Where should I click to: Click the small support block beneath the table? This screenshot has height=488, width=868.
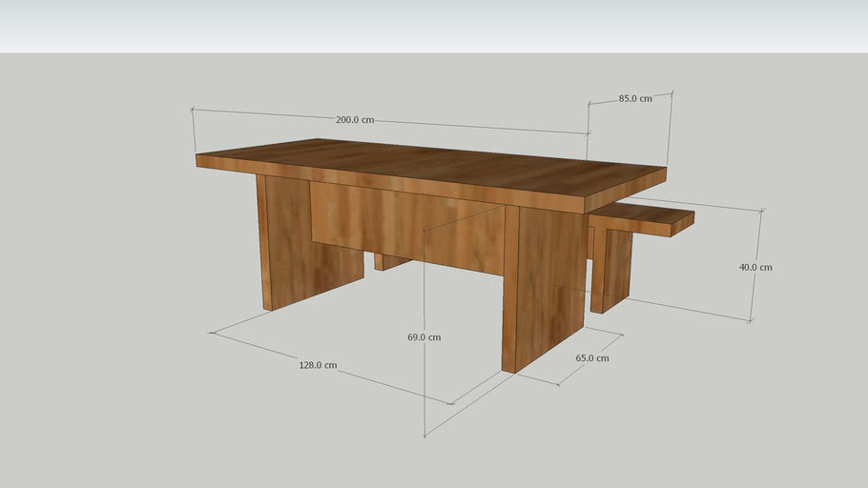pos(389,261)
